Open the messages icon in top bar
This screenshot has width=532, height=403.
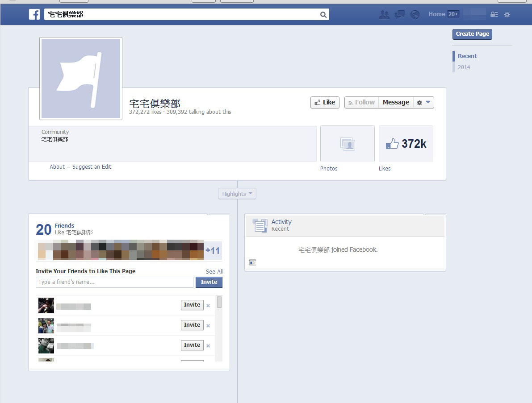coord(399,15)
